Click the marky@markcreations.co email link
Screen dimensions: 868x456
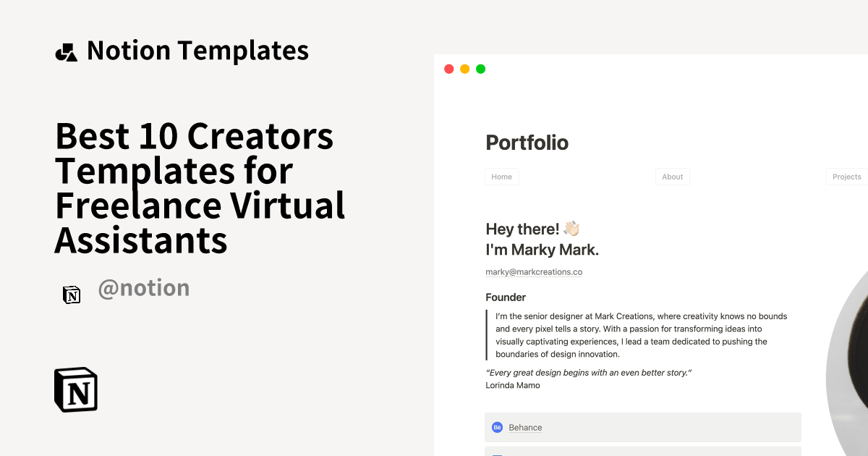tap(534, 271)
